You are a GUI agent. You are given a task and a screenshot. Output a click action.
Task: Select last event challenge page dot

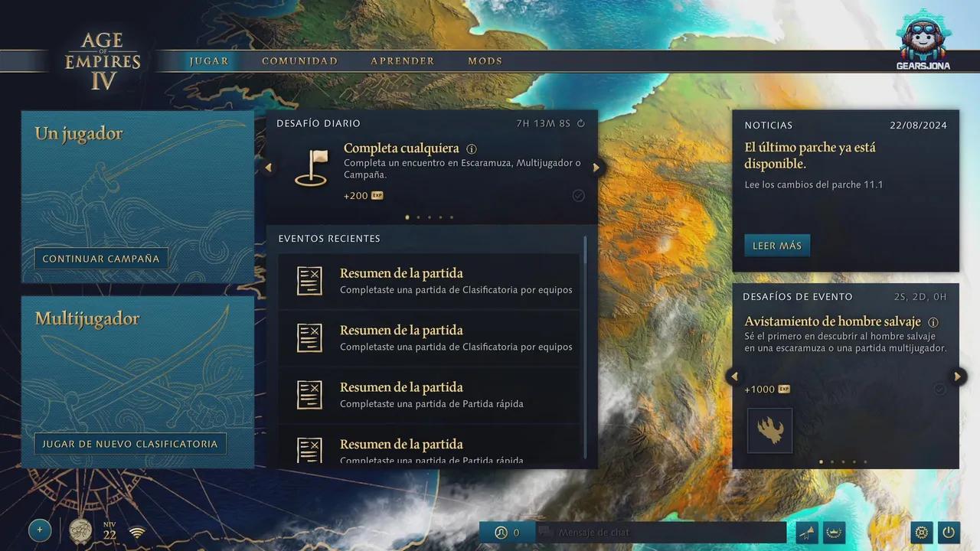coord(865,462)
